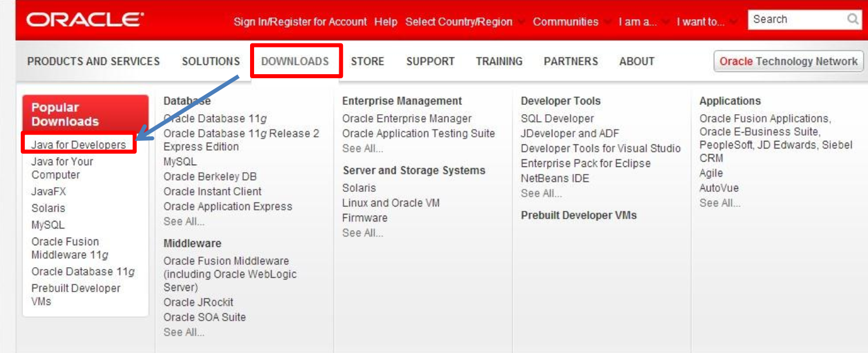Open Oracle Database 11g under Database
The height and width of the screenshot is (353, 868).
click(x=215, y=119)
